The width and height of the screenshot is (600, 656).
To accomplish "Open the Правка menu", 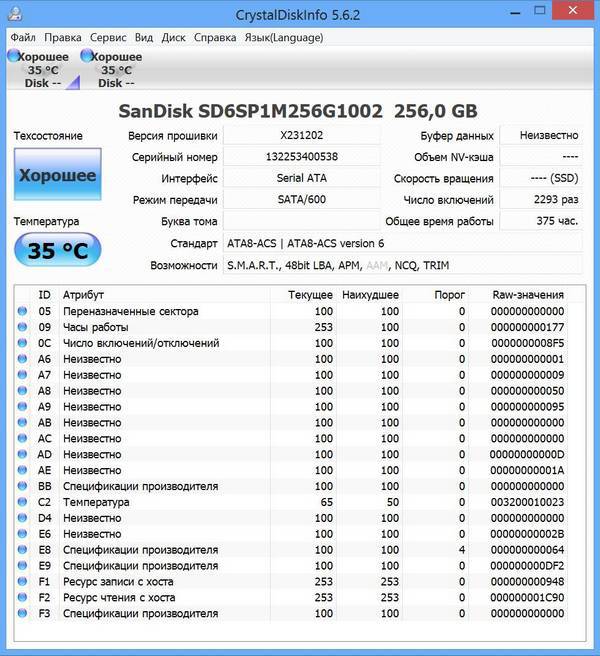I will [x=63, y=38].
